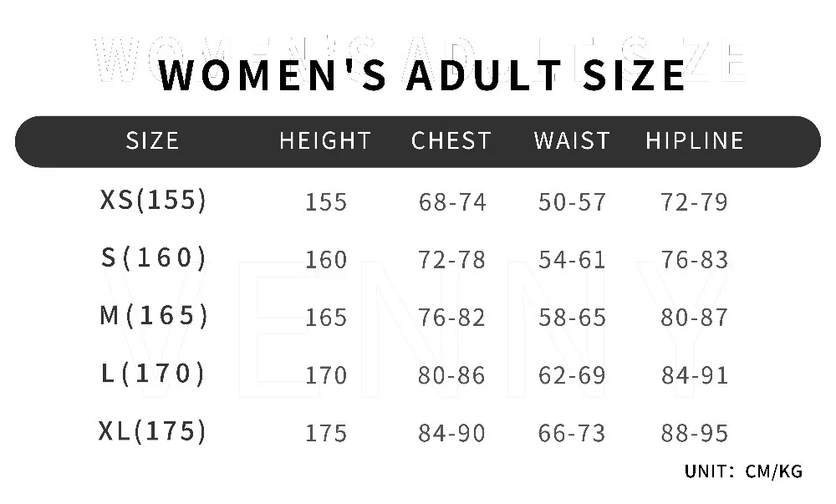Click the XL(175) size label

point(152,431)
